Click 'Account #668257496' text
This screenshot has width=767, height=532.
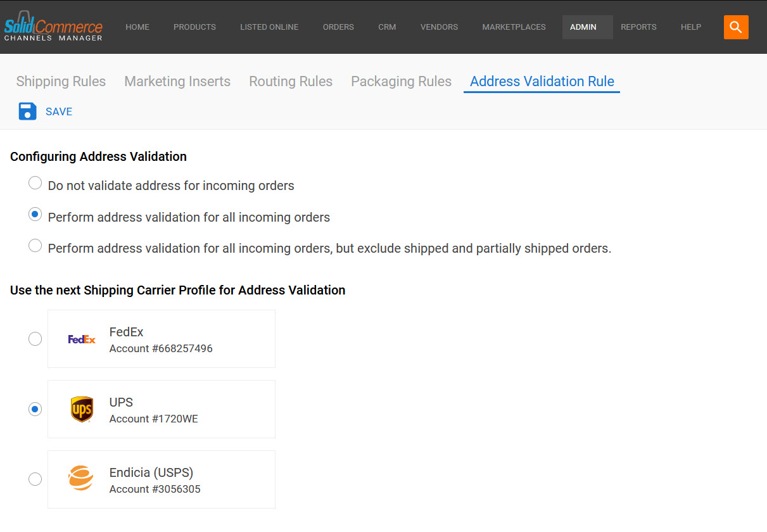161,349
